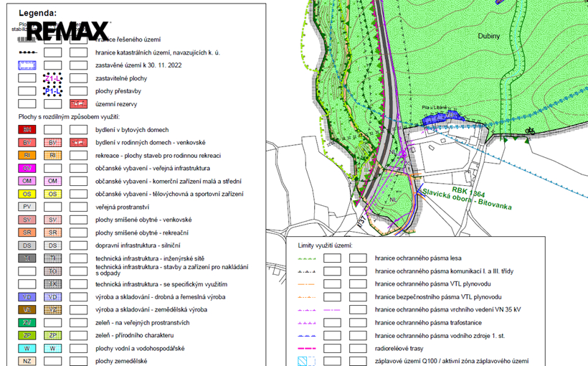
Task: Click the red BH bytové domy swatch
Action: click(27, 130)
